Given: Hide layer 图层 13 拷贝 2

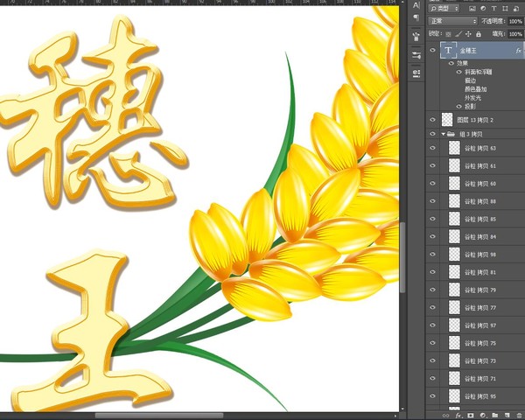Looking at the screenshot, I should click(x=432, y=120).
